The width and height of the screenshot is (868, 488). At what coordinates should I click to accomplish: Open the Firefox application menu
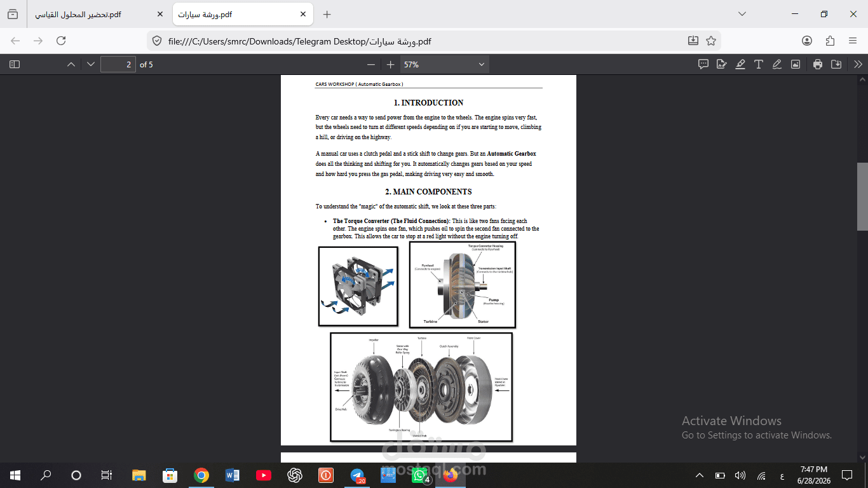coord(853,41)
